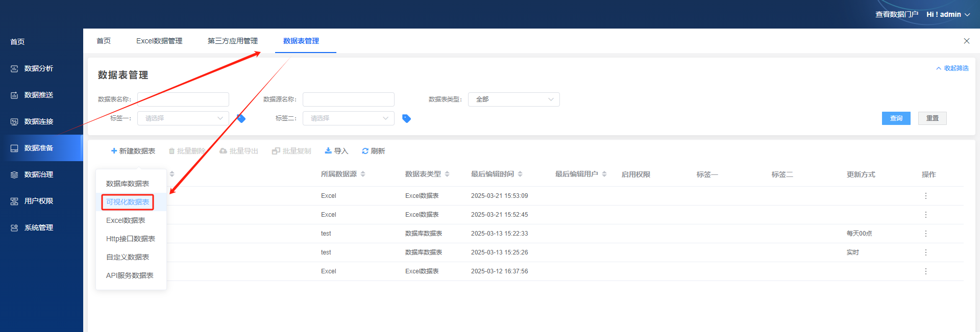This screenshot has width=980, height=332.
Task: Open the 标签一 select dropdown
Action: point(183,118)
